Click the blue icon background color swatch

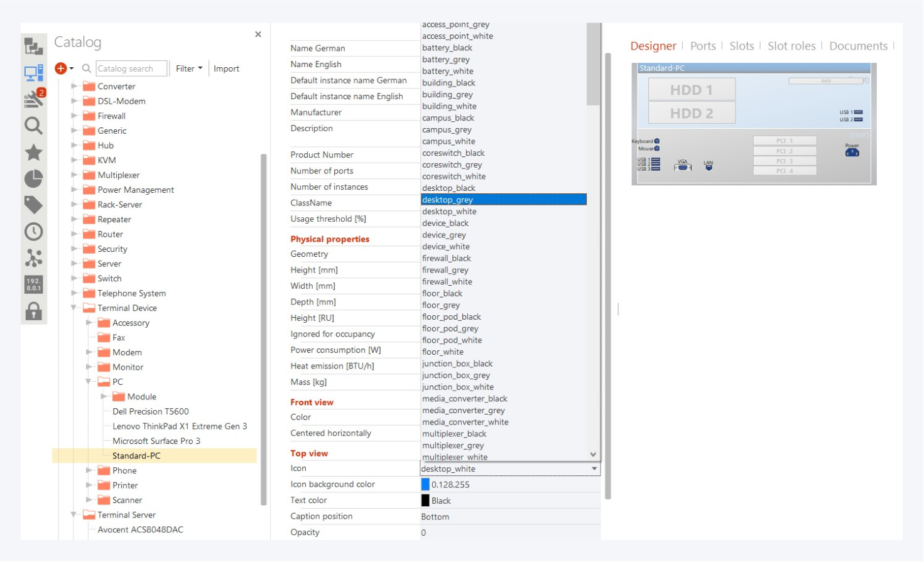[425, 484]
